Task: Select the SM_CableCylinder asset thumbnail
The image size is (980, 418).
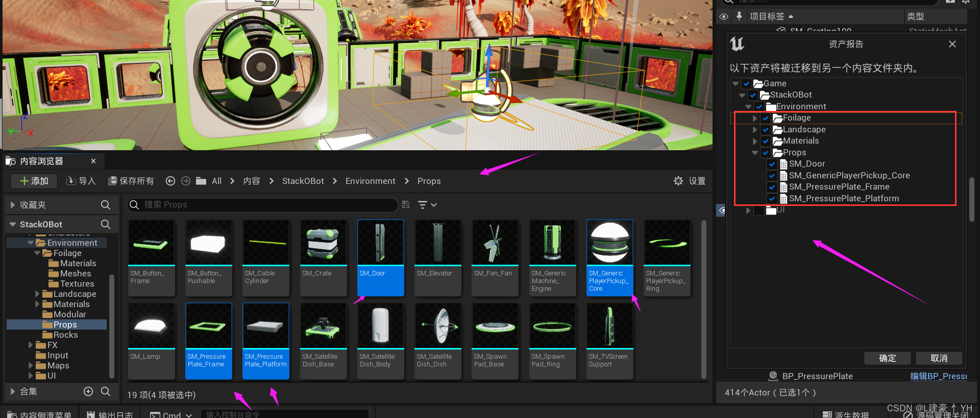Action: coord(265,258)
